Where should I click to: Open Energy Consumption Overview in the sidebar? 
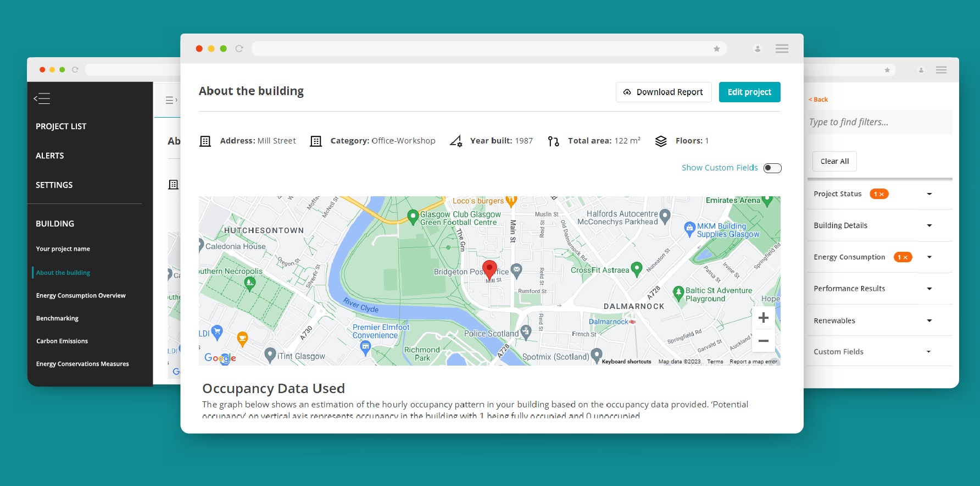(81, 296)
